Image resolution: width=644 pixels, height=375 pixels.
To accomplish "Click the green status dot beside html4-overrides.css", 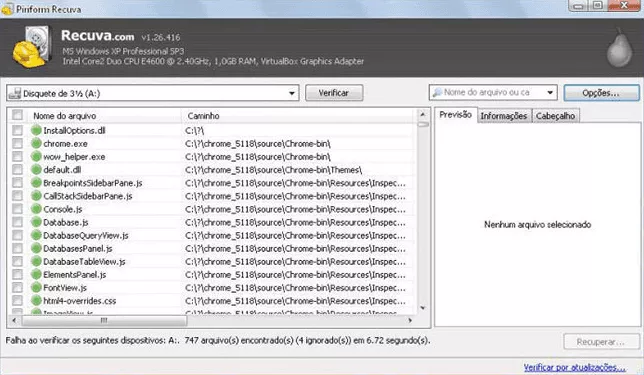I will pyautogui.click(x=36, y=301).
